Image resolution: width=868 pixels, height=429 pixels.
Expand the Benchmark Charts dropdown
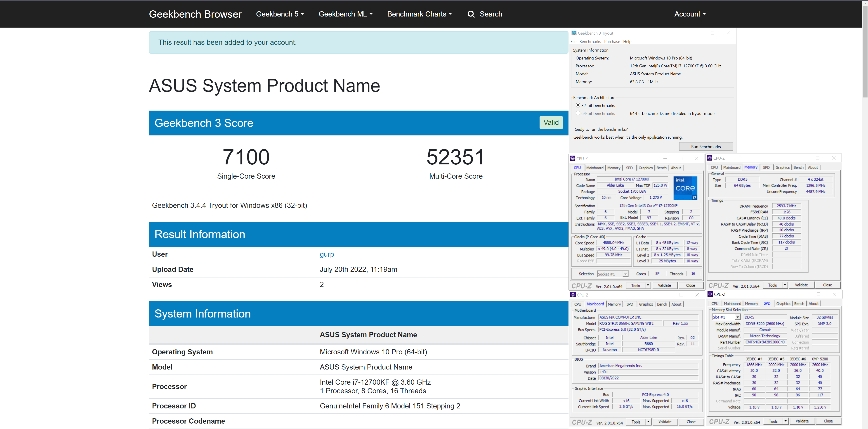tap(420, 14)
